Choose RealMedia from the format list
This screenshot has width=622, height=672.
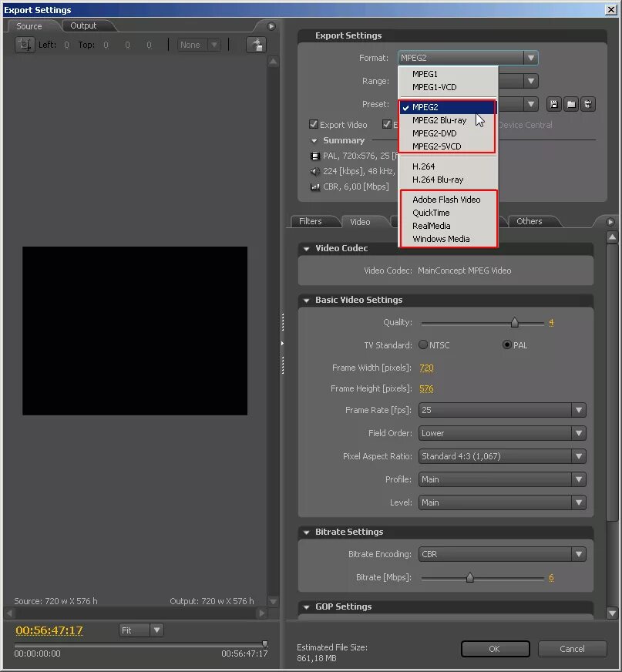coord(449,226)
